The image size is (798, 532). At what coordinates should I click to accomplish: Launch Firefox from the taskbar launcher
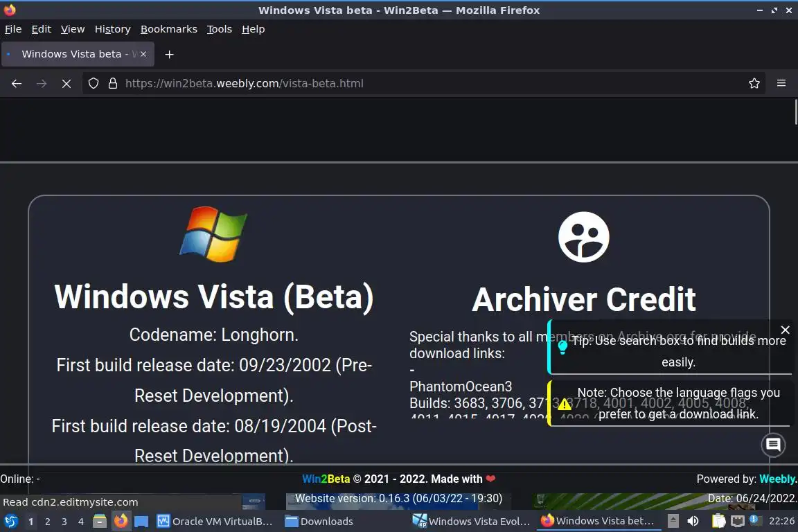(121, 522)
